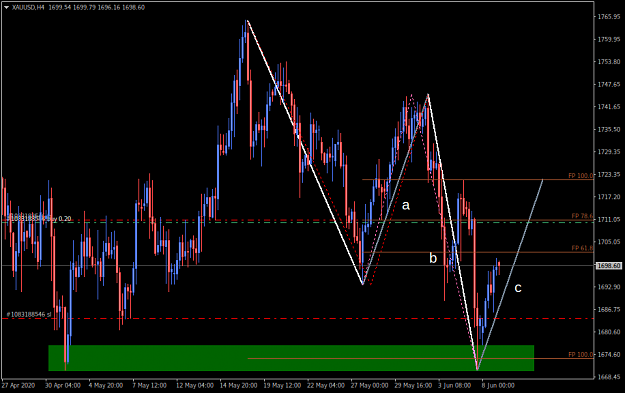Click the 1717.20 price scale value
This screenshot has height=393, width=625.
(609, 196)
